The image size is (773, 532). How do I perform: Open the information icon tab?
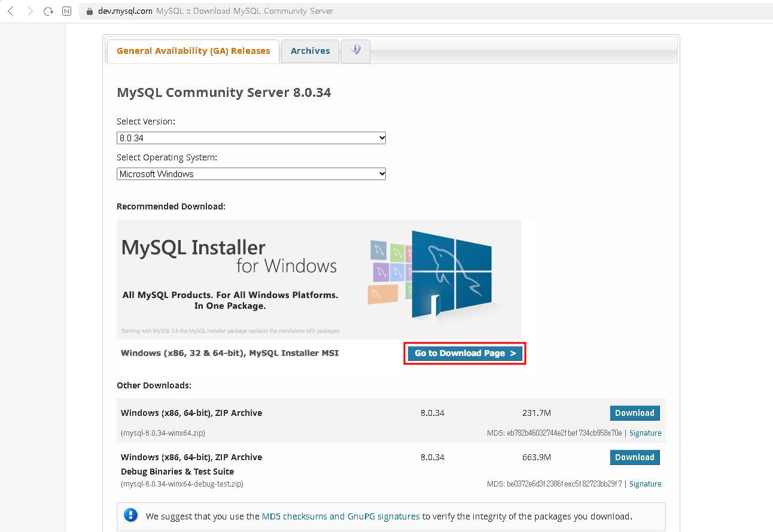pos(355,51)
